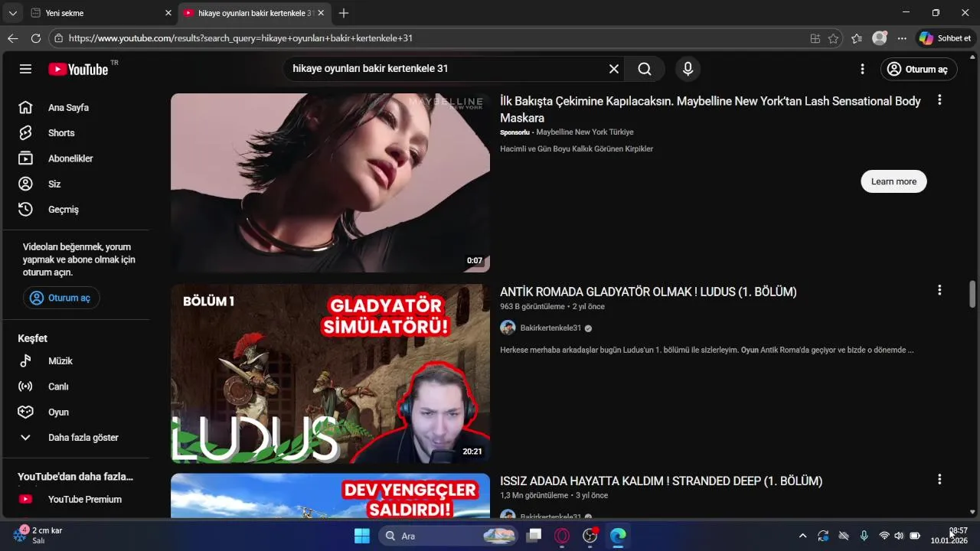The width and height of the screenshot is (980, 551).
Task: Open LUDUS gladyatör video thumbnail
Action: coord(330,373)
